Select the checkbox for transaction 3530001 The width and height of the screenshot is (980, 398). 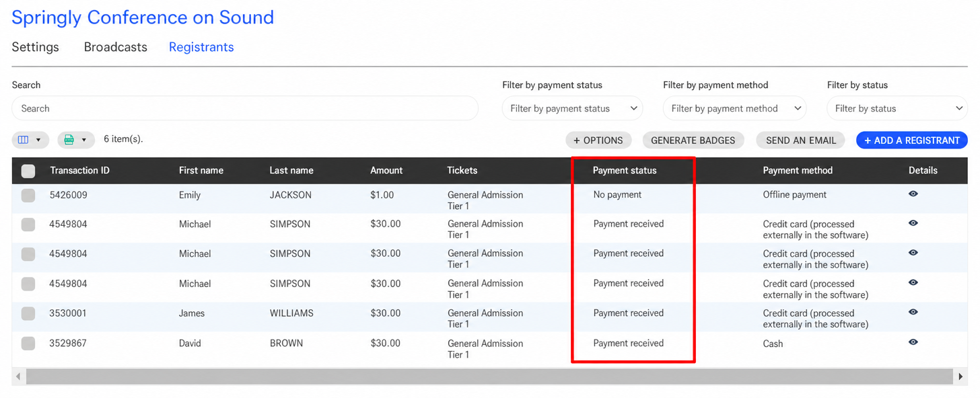28,313
